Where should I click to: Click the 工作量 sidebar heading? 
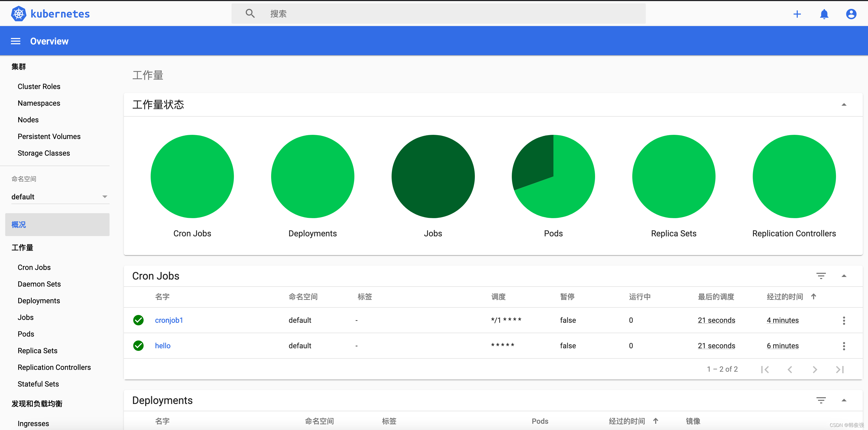tap(22, 248)
